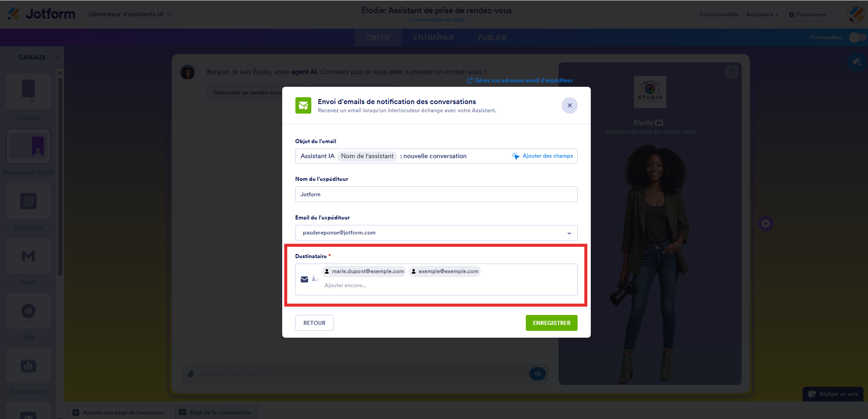
Task: Click 1 conversation au total link
Action: coord(436,20)
